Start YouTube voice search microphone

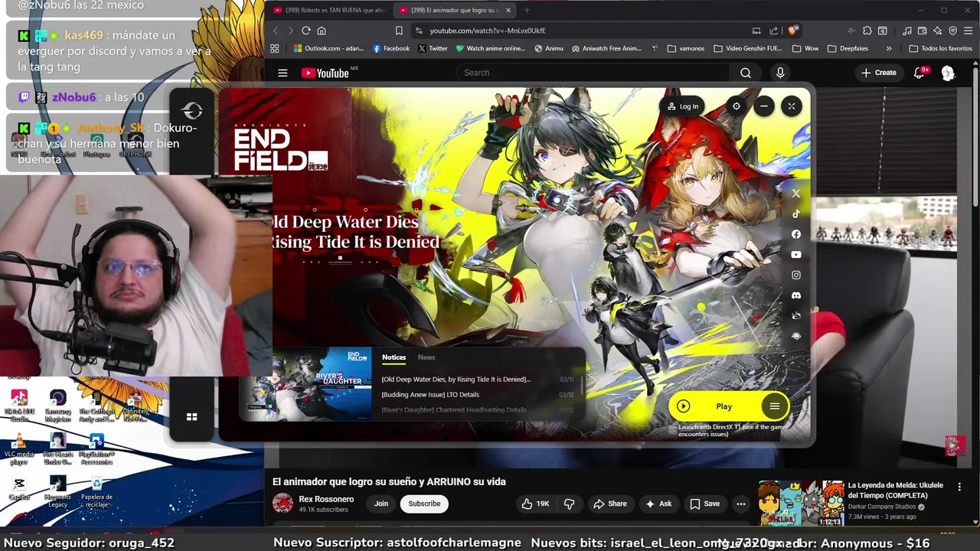point(780,73)
